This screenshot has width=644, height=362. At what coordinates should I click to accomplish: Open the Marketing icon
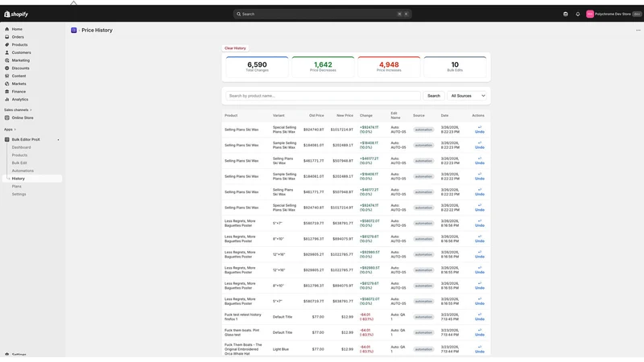point(7,60)
